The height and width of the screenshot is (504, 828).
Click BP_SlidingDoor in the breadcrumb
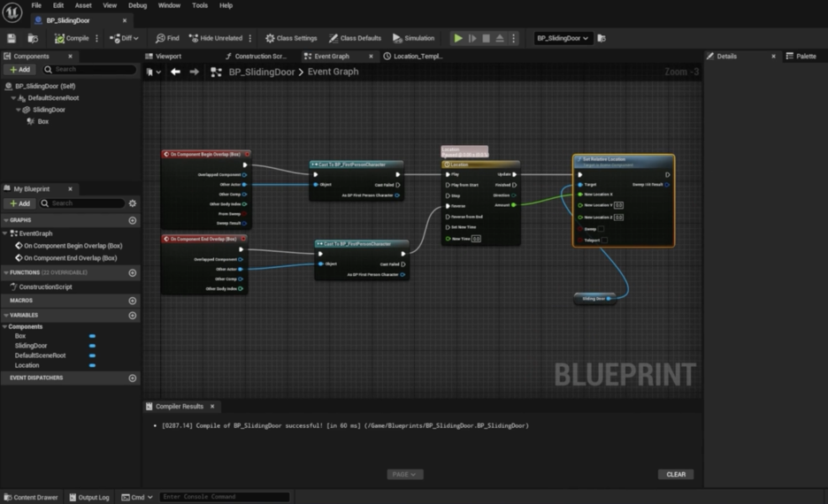tap(261, 72)
